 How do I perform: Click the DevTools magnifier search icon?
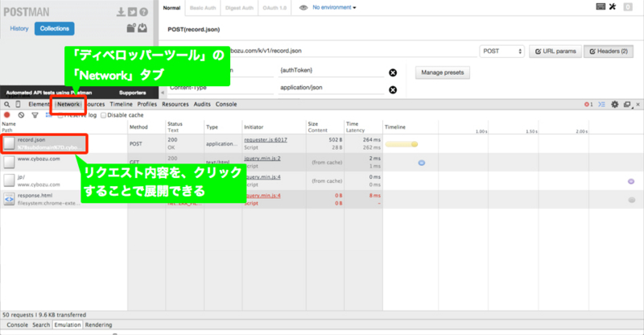[7, 105]
